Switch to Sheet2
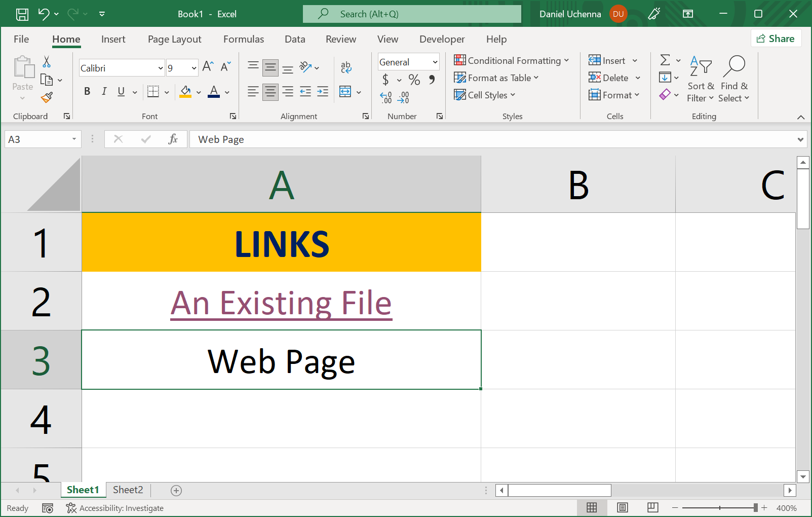The width and height of the screenshot is (812, 517). [x=128, y=490]
